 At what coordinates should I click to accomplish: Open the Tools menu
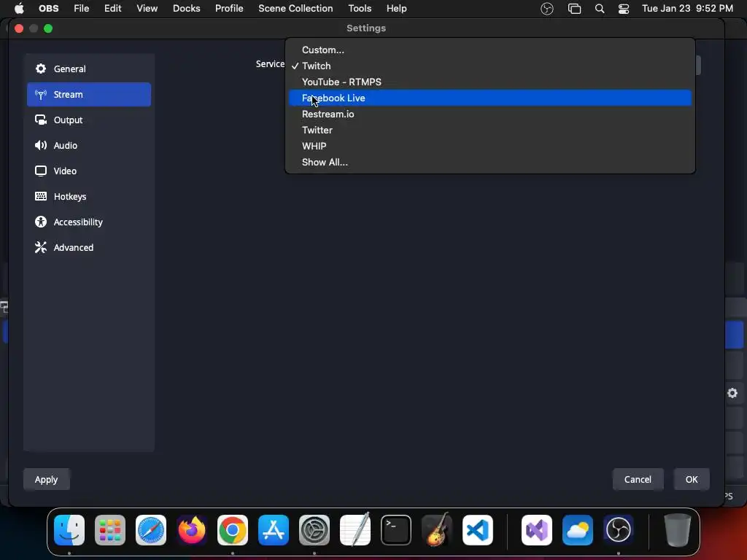tap(360, 9)
